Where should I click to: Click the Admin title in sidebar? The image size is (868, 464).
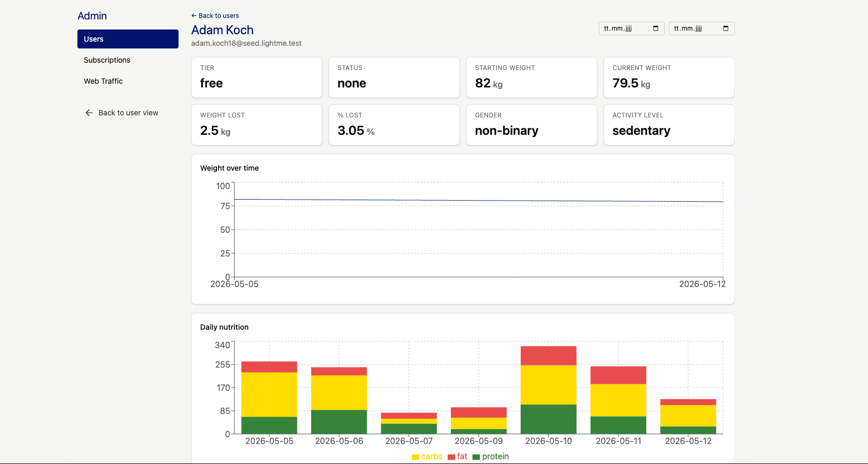92,16
